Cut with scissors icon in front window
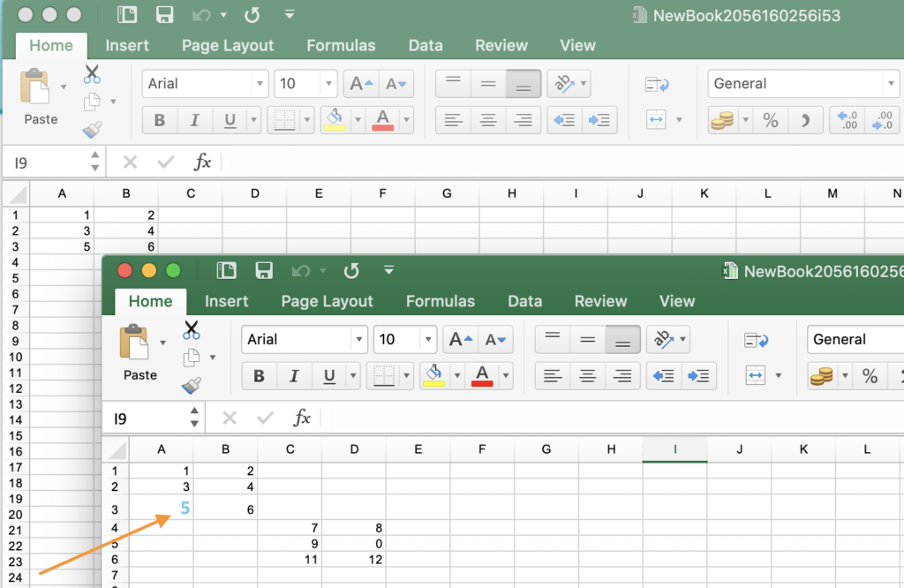The height and width of the screenshot is (588, 904). 192,330
